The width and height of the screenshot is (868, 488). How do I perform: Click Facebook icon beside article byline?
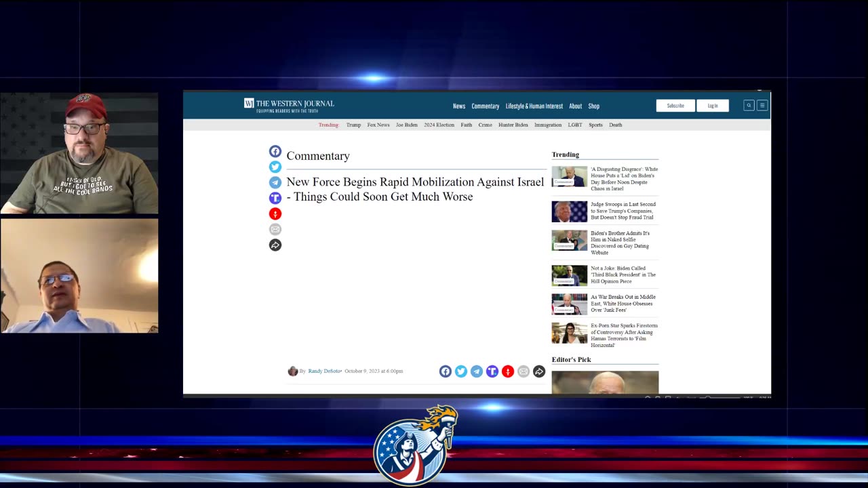[445, 371]
